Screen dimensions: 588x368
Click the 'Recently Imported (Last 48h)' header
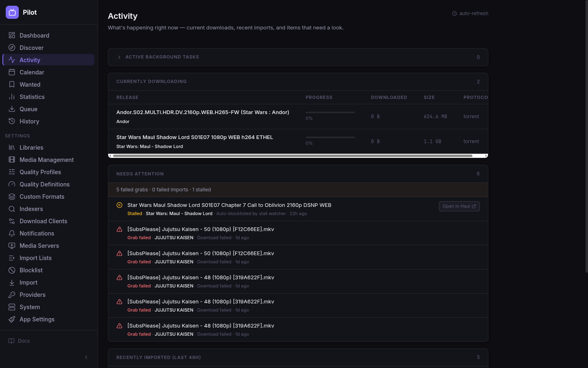(158, 357)
